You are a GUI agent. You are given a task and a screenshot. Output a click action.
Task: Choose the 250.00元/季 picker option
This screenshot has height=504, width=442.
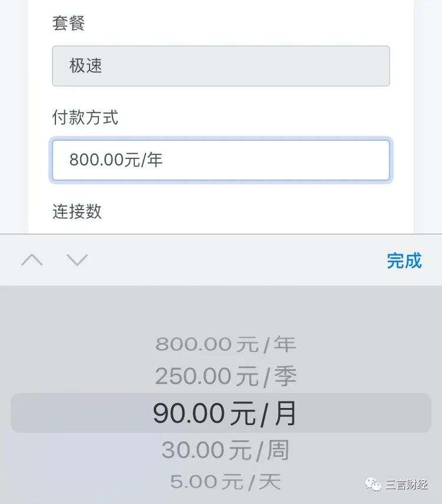click(x=225, y=376)
